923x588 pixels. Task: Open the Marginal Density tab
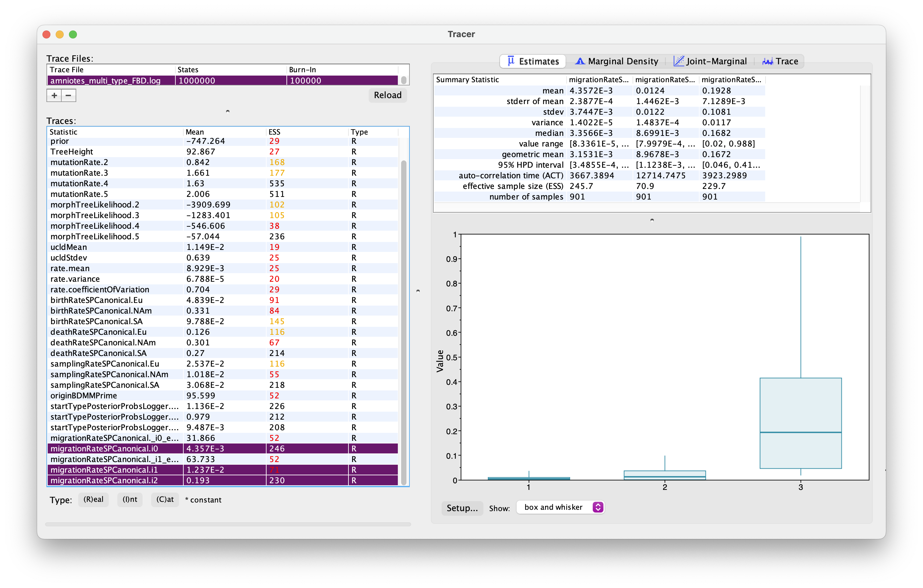617,61
